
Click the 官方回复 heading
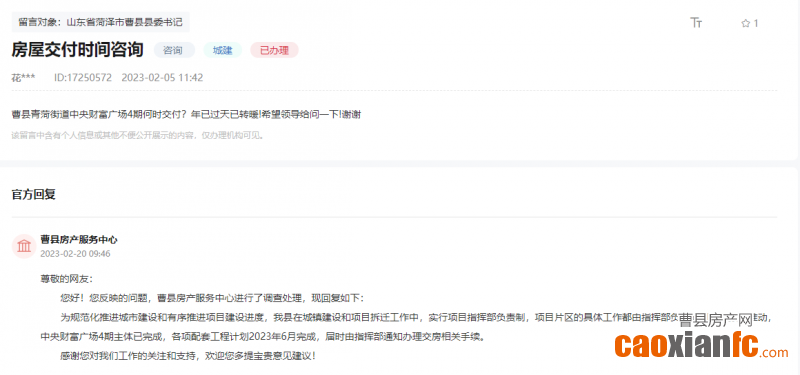coord(33,194)
